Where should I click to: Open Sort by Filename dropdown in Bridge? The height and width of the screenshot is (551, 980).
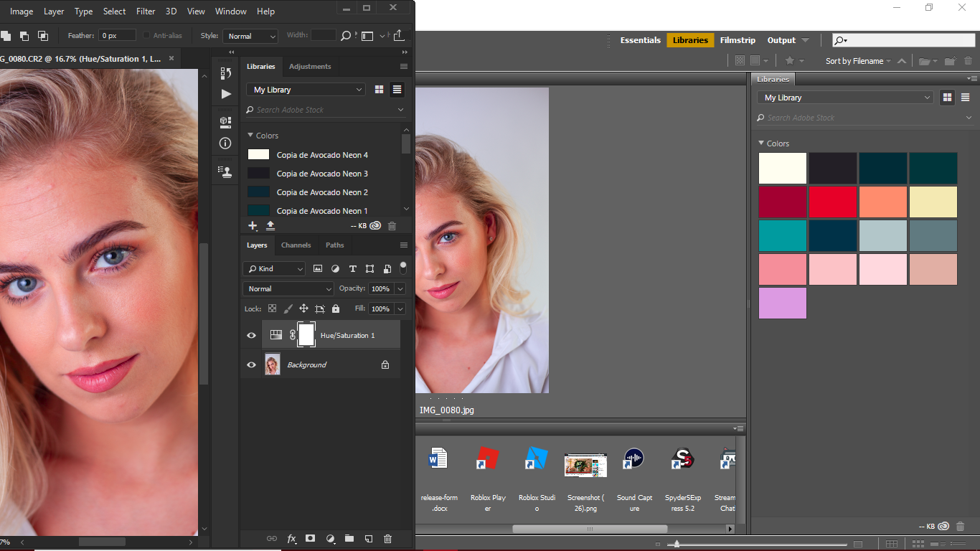click(858, 61)
